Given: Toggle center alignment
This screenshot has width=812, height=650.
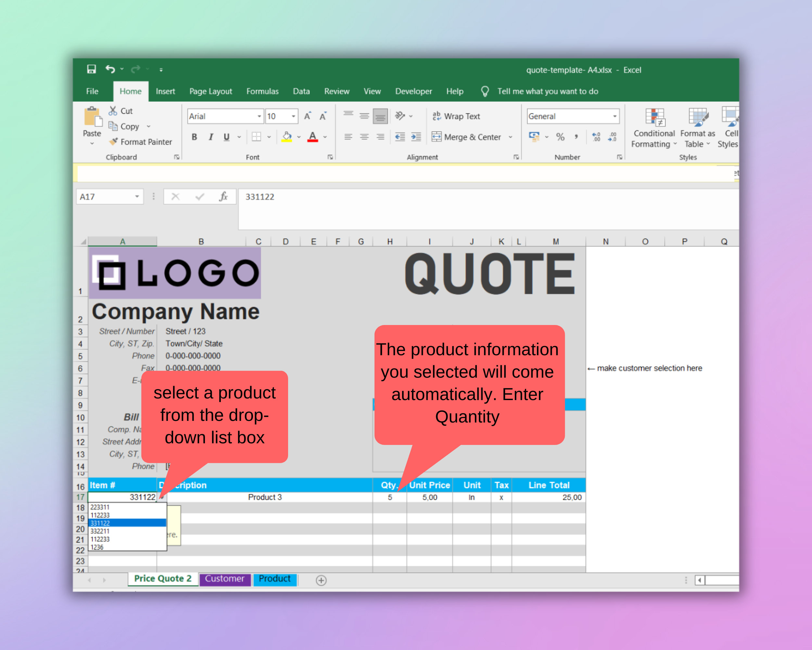Looking at the screenshot, I should [x=363, y=137].
